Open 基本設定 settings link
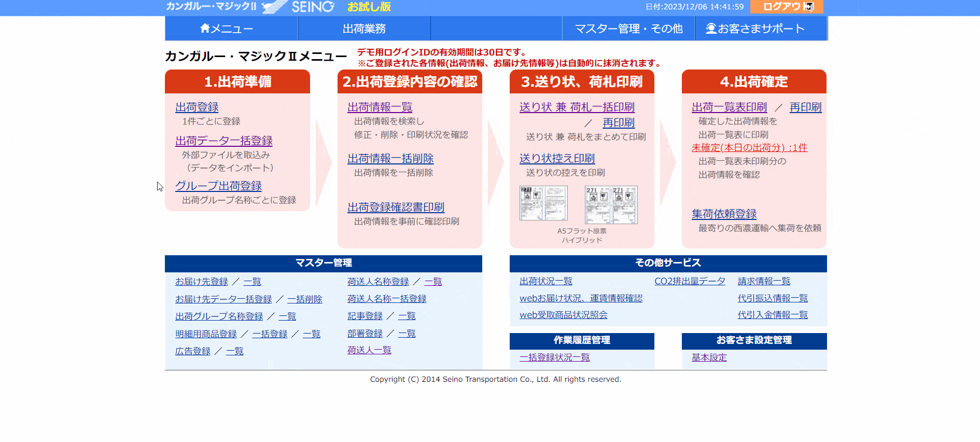Screen dimensions: 980x442 pyautogui.click(x=709, y=357)
